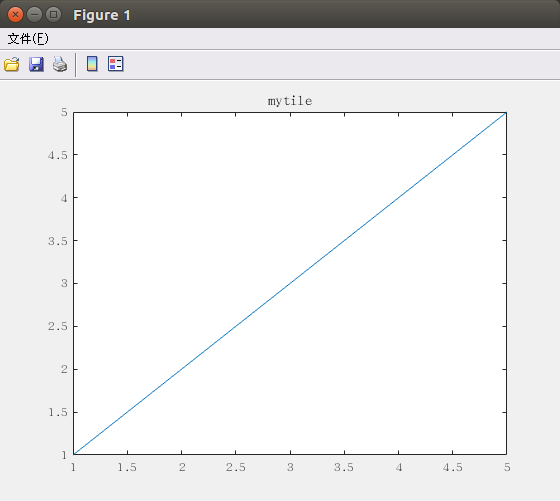Click the y-axis label 3.5

click(58, 241)
